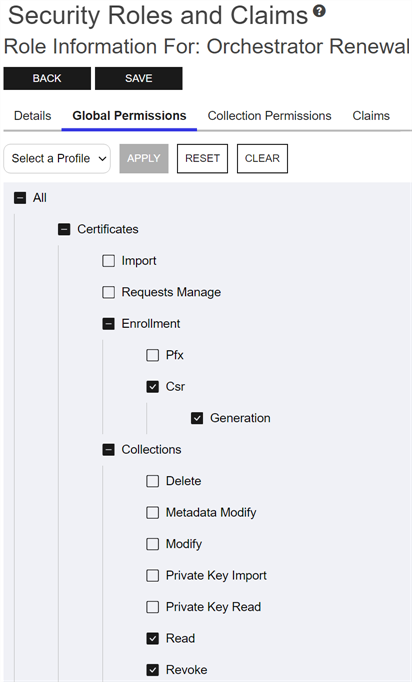Disable the Read collections permission
This screenshot has height=682, width=412.
(x=153, y=639)
